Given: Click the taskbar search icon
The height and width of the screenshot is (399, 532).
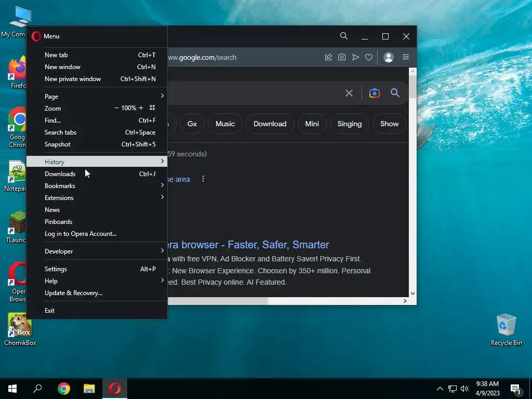Looking at the screenshot, I should click(37, 389).
